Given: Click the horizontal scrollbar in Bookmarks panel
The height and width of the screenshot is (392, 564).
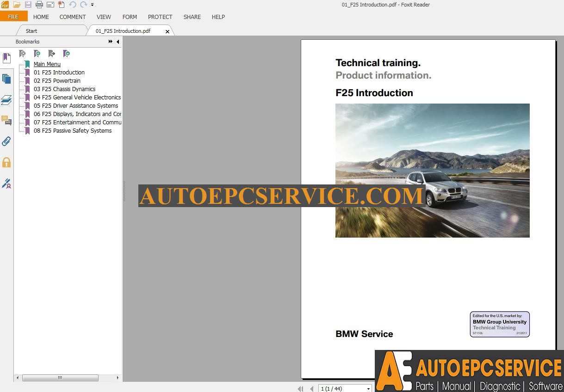Looking at the screenshot, I should (x=60, y=378).
